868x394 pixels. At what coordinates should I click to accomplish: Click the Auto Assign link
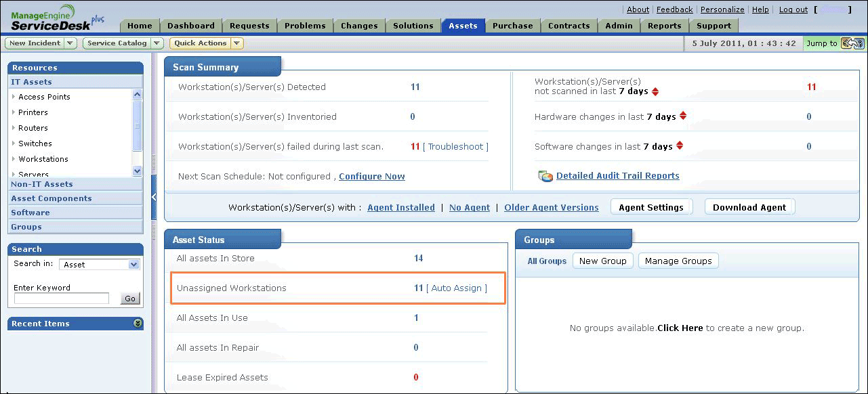(x=456, y=288)
